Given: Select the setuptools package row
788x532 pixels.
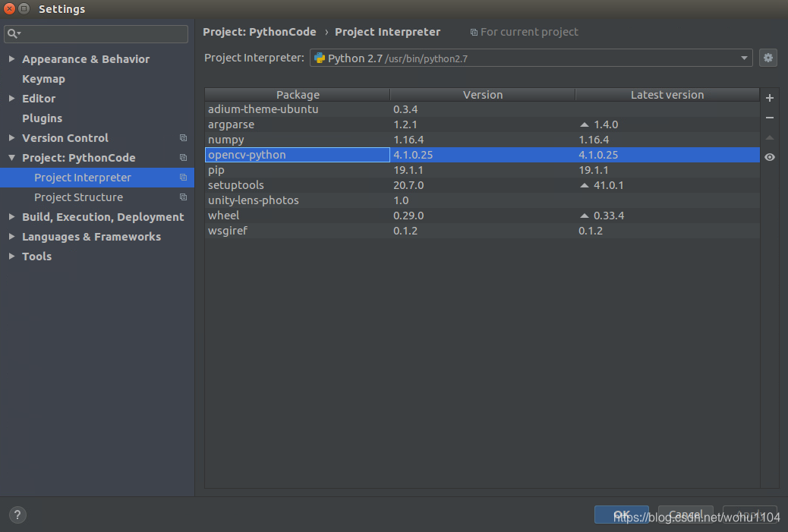Looking at the screenshot, I should (483, 185).
